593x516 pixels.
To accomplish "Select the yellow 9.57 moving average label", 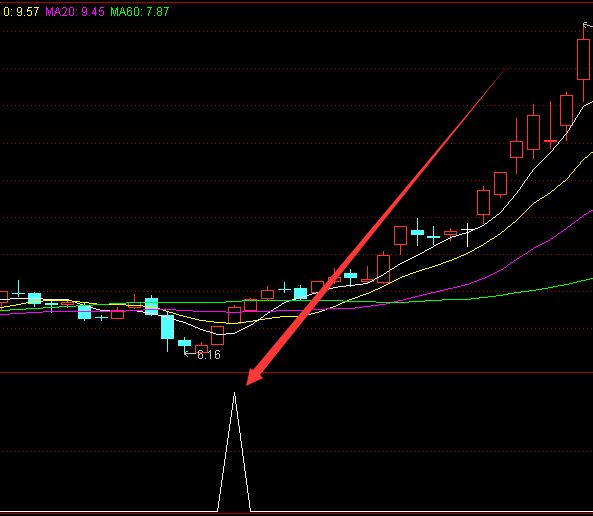I will coord(21,12).
